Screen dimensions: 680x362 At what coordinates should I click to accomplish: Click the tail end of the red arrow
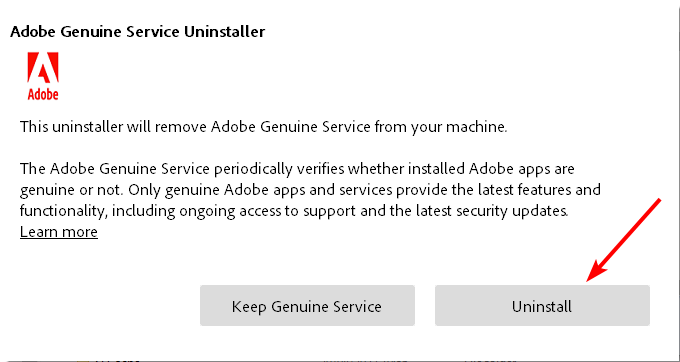[657, 203]
